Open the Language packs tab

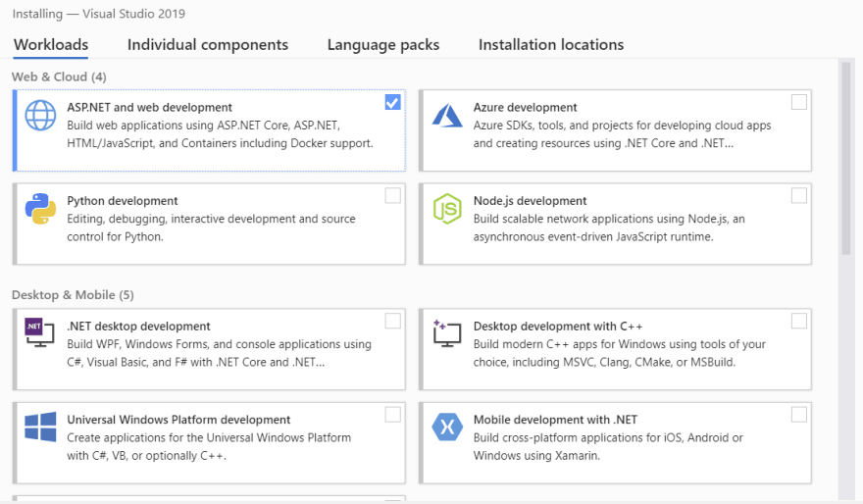pyautogui.click(x=383, y=44)
